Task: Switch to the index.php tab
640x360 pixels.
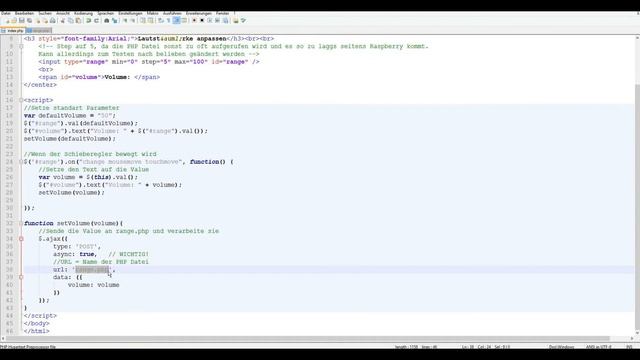Action: tap(13, 31)
